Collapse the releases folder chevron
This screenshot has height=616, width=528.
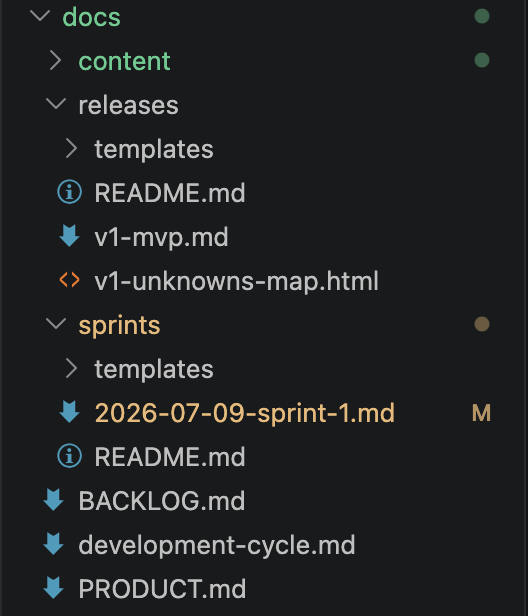(x=56, y=104)
